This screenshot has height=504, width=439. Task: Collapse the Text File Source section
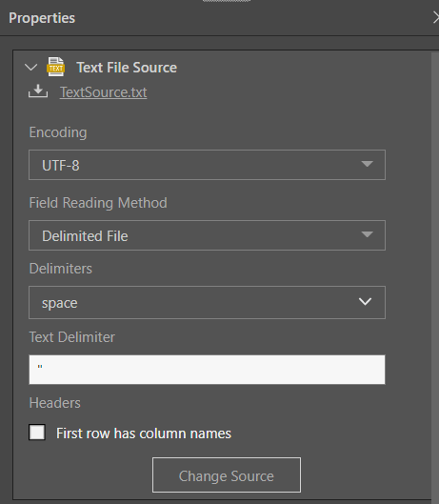click(x=30, y=68)
